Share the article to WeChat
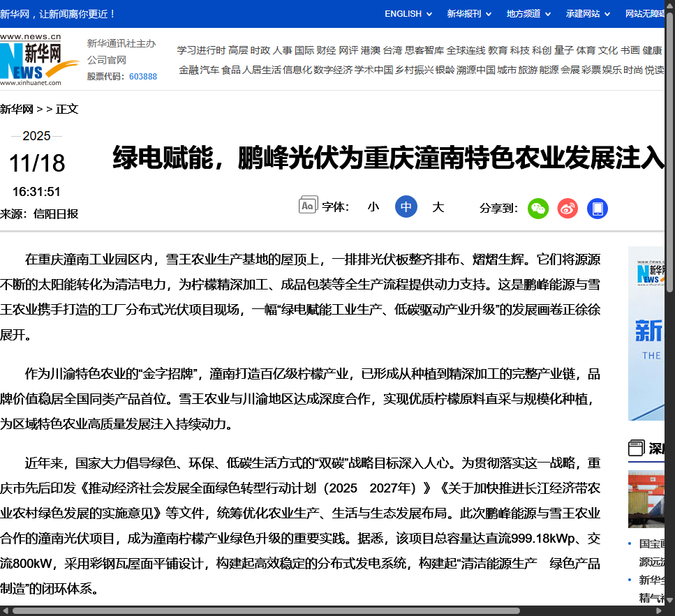This screenshot has width=675, height=616. (538, 209)
